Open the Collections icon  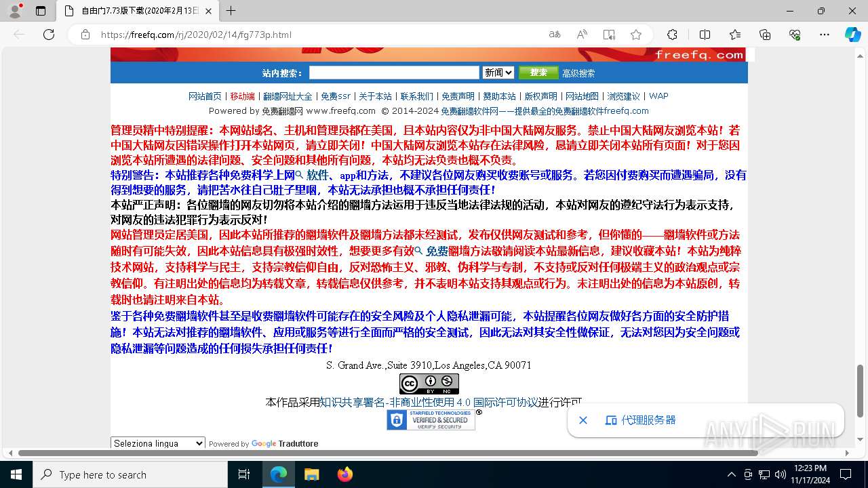(765, 35)
